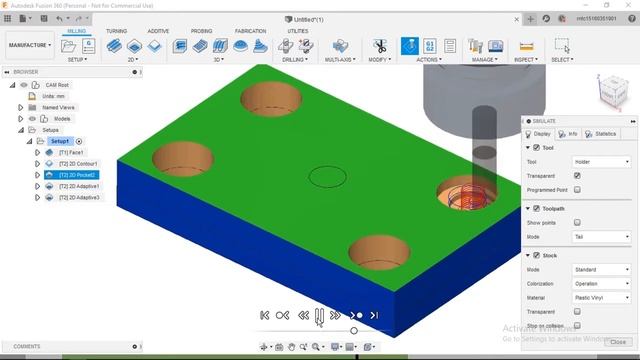This screenshot has height=360, width=640.
Task: Enable the Show points checkbox
Action: tap(577, 222)
